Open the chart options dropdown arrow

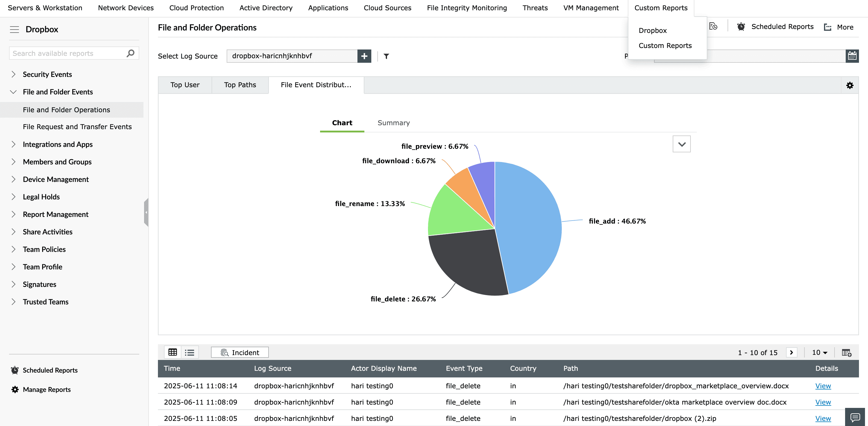pyautogui.click(x=682, y=144)
